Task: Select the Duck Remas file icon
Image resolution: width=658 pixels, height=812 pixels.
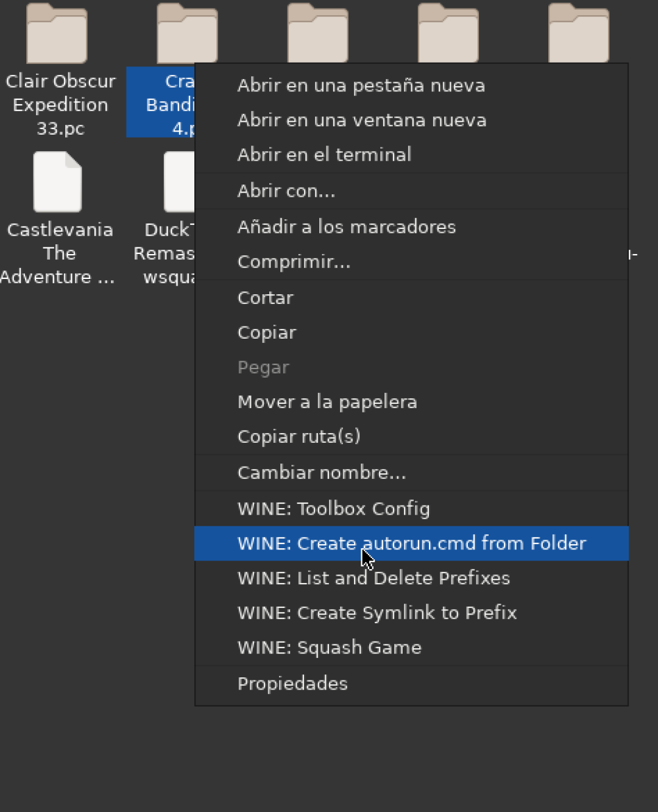Action: [179, 182]
